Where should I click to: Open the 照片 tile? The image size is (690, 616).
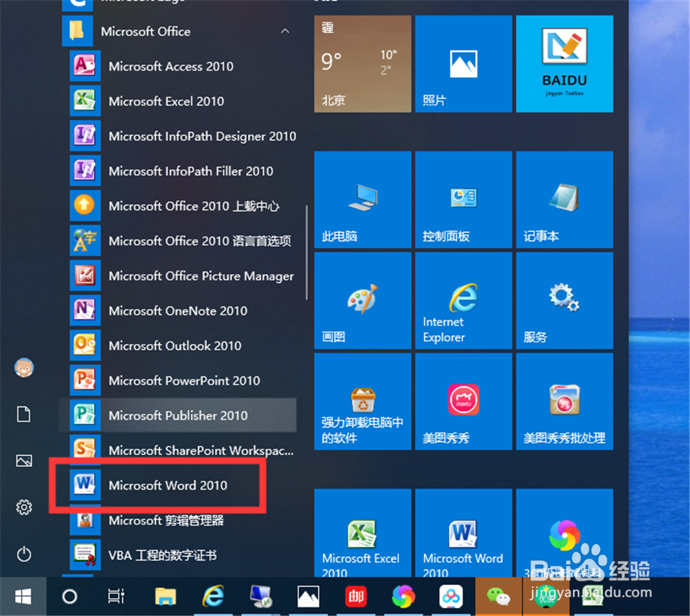[464, 64]
